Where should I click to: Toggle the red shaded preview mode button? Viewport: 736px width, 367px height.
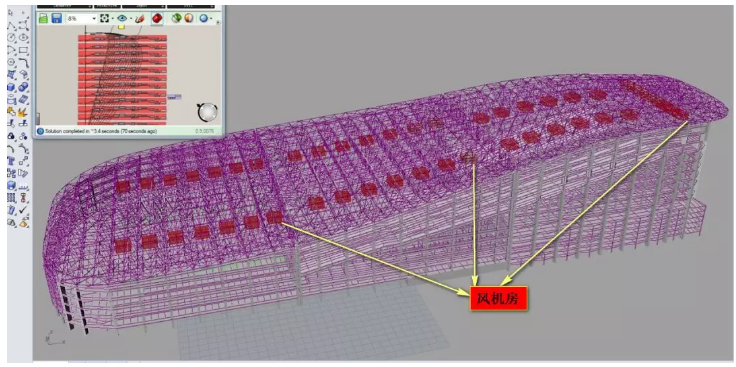(157, 18)
